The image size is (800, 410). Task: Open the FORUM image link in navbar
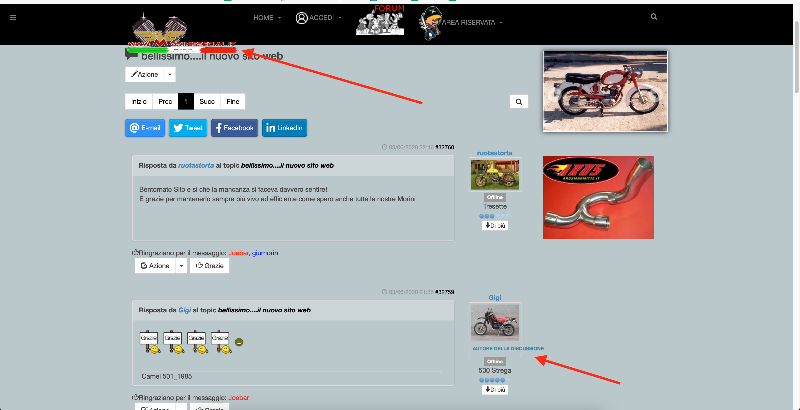(380, 20)
